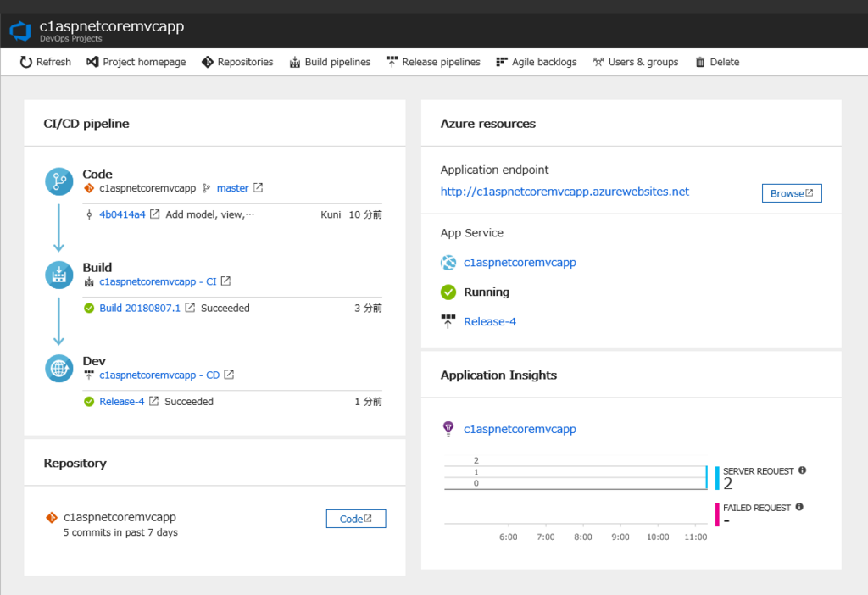Click the "CI/CD pipeline" heading
868x595 pixels.
click(86, 124)
